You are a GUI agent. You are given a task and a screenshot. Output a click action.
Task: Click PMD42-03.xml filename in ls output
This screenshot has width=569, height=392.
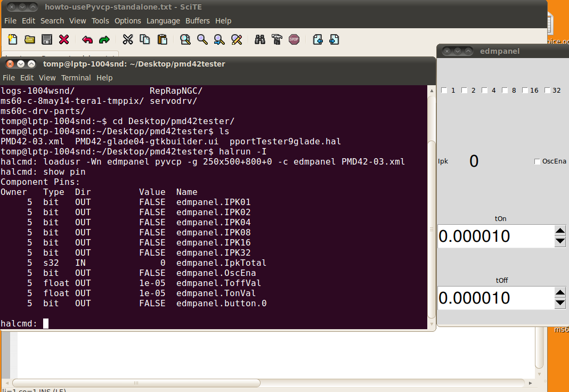click(x=32, y=142)
